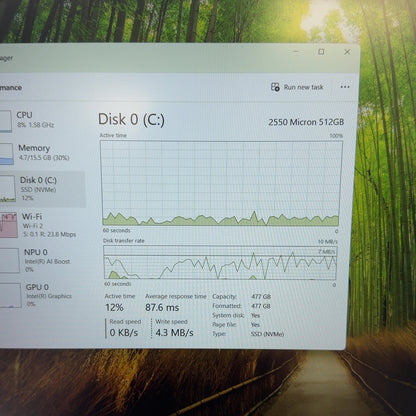Click the Disk 0 (C:) heading
The height and width of the screenshot is (416, 416).
131,119
